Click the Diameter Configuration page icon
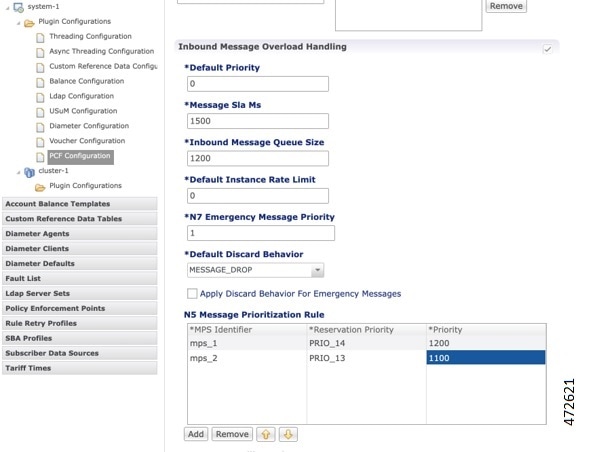The image size is (601, 452). coord(41,126)
